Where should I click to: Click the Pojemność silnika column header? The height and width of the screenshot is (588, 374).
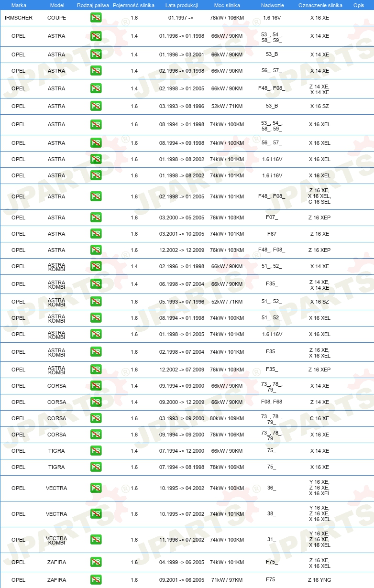(134, 5)
